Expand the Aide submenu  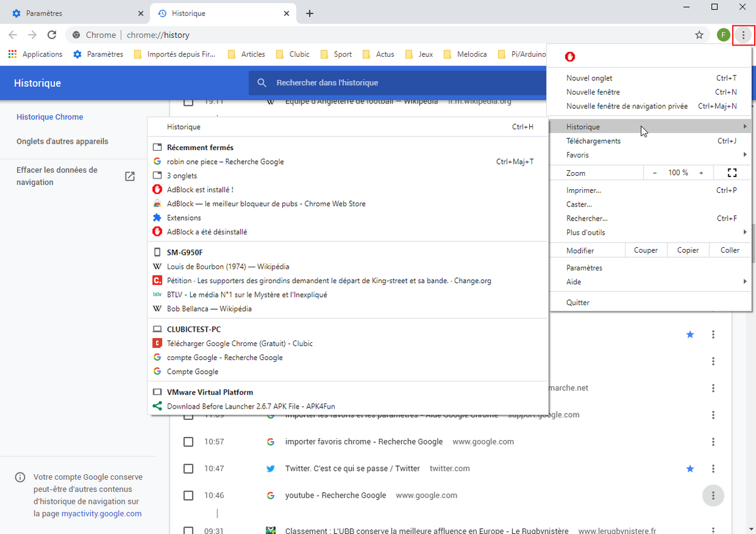click(650, 282)
